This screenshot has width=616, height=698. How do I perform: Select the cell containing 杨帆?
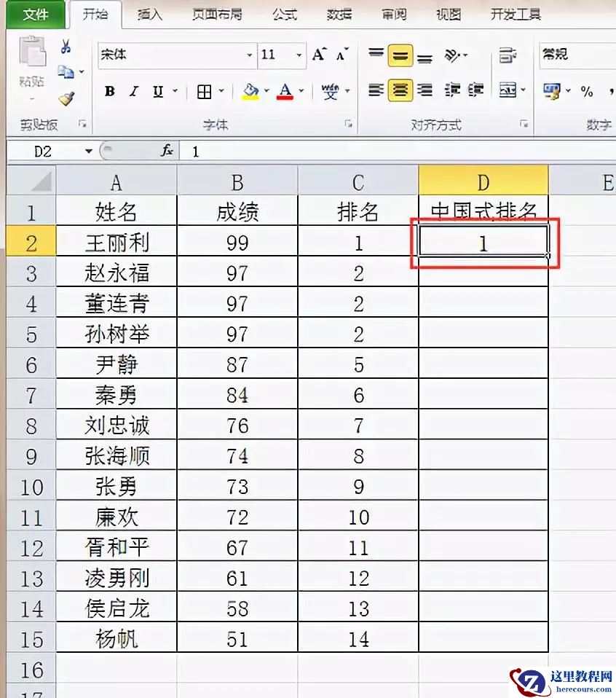pos(117,639)
